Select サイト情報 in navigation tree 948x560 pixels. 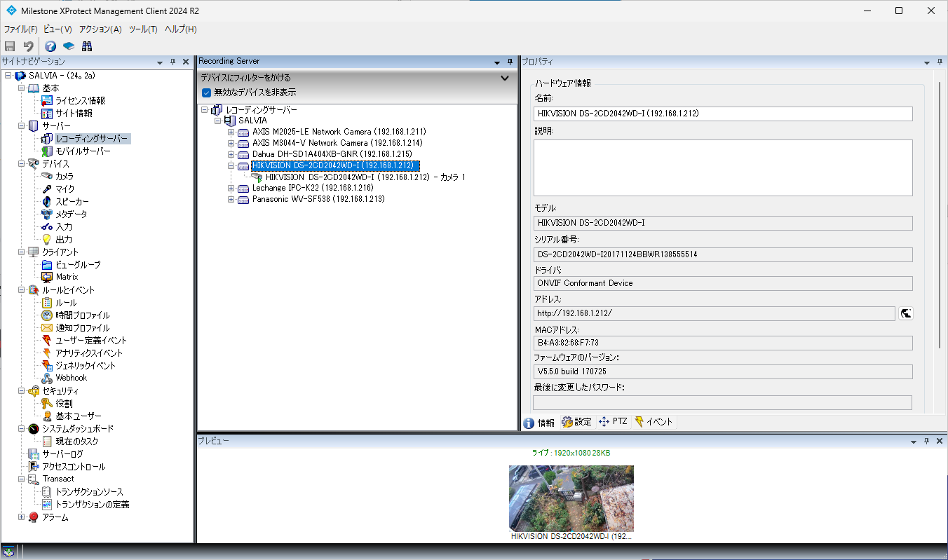[74, 114]
